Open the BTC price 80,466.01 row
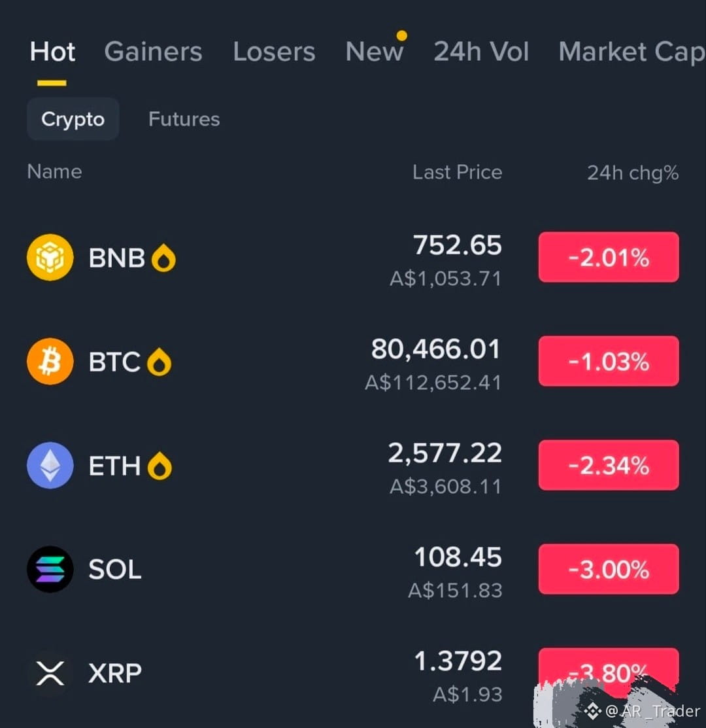 point(353,361)
